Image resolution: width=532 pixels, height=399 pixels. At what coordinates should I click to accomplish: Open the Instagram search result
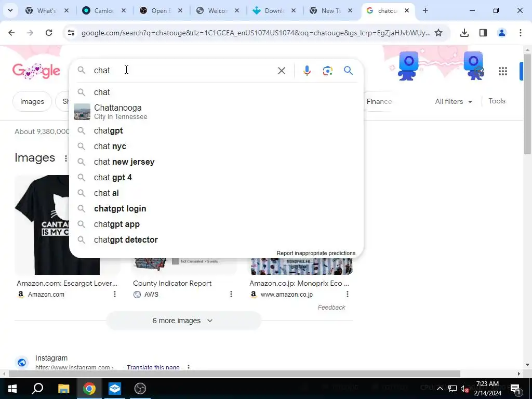(x=51, y=358)
